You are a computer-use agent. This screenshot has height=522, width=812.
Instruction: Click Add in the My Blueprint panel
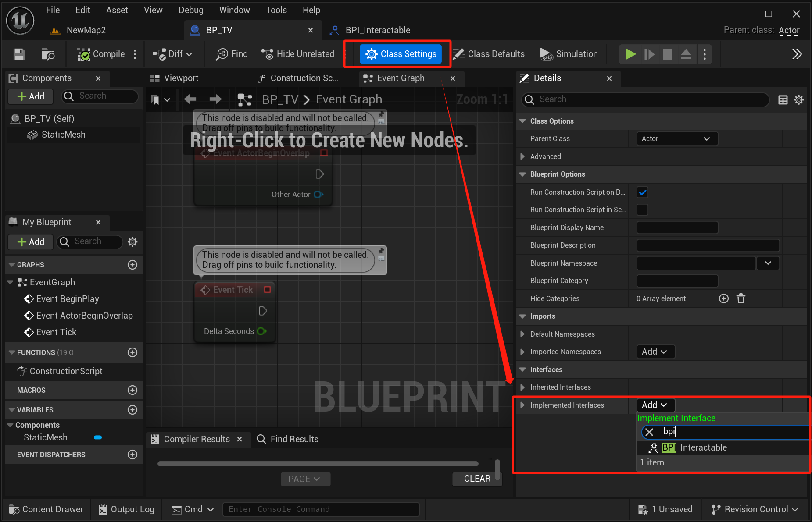pyautogui.click(x=31, y=242)
